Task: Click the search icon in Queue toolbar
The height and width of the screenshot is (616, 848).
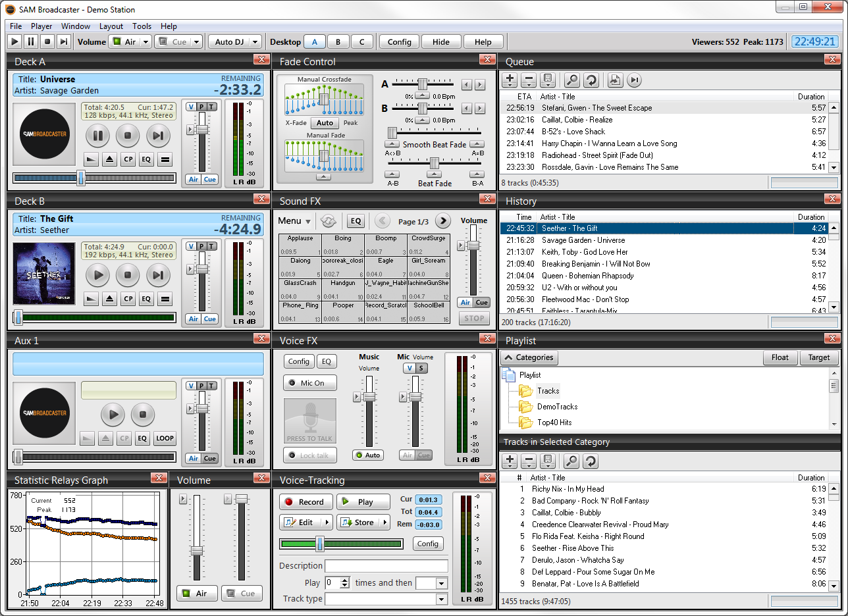Action: [x=572, y=80]
